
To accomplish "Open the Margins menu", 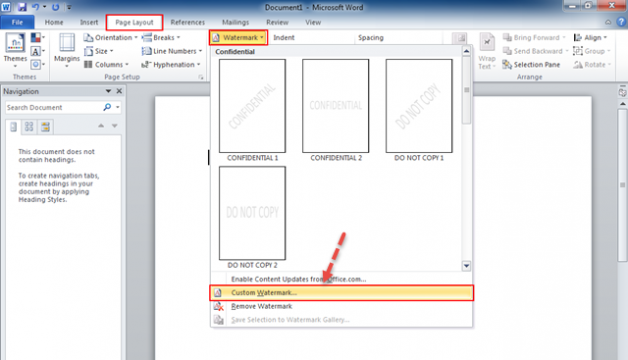I will [67, 50].
